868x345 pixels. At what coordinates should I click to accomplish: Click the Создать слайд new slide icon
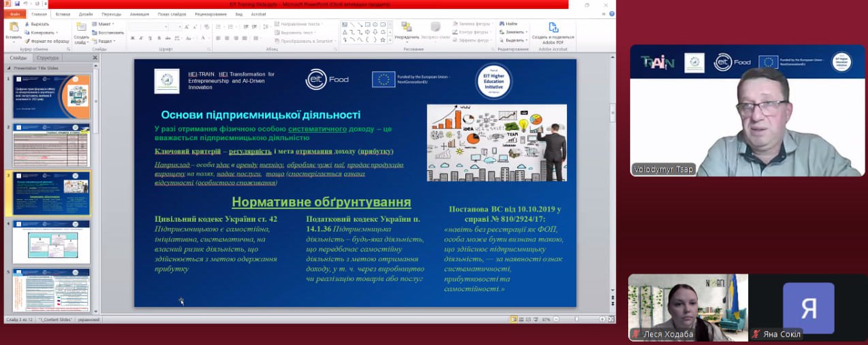tap(81, 27)
